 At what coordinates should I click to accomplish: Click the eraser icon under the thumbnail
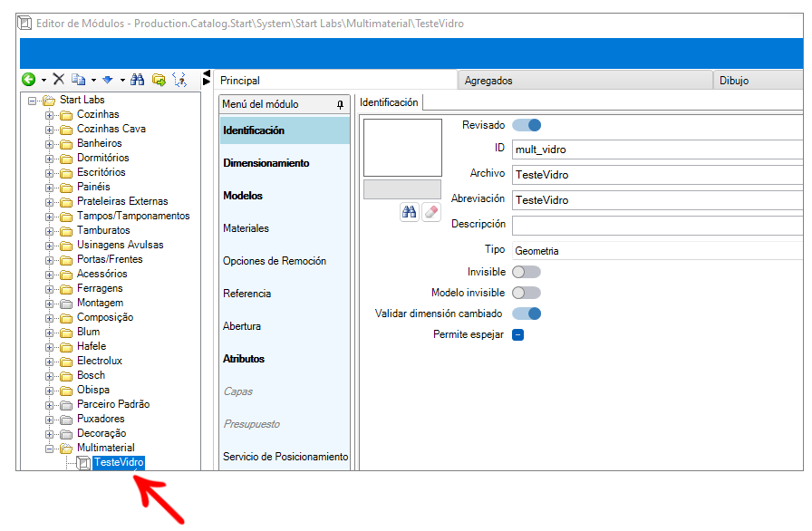click(x=430, y=212)
